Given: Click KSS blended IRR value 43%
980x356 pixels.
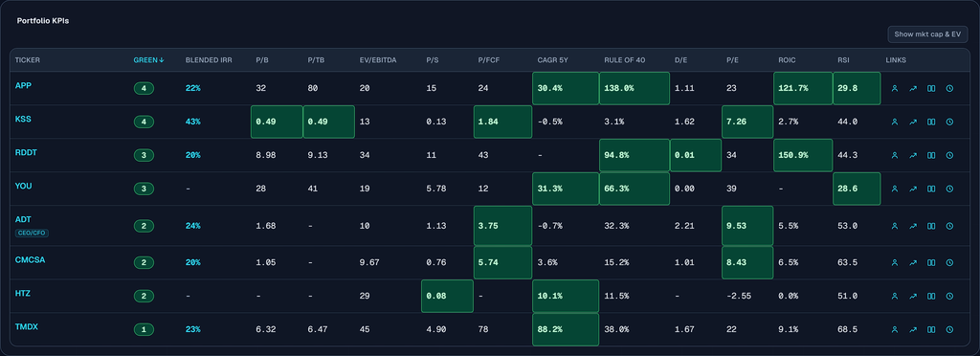Looking at the screenshot, I should (x=193, y=122).
